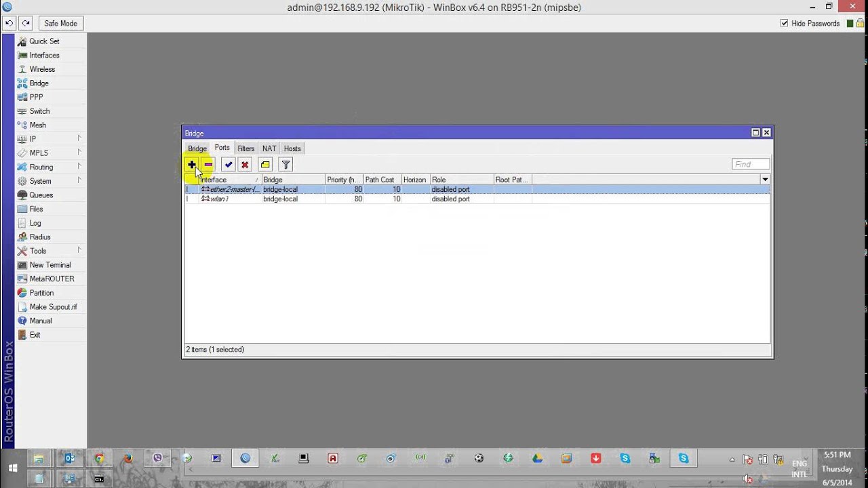
Task: Open Firefox from the taskbar
Action: point(127,458)
